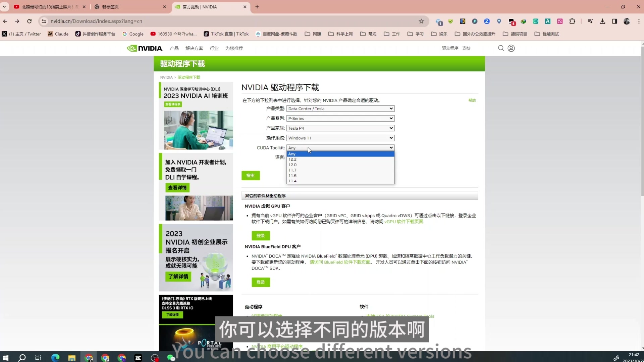Open the 科学上网 bookmark folder
This screenshot has width=644, height=362.
pos(340,34)
